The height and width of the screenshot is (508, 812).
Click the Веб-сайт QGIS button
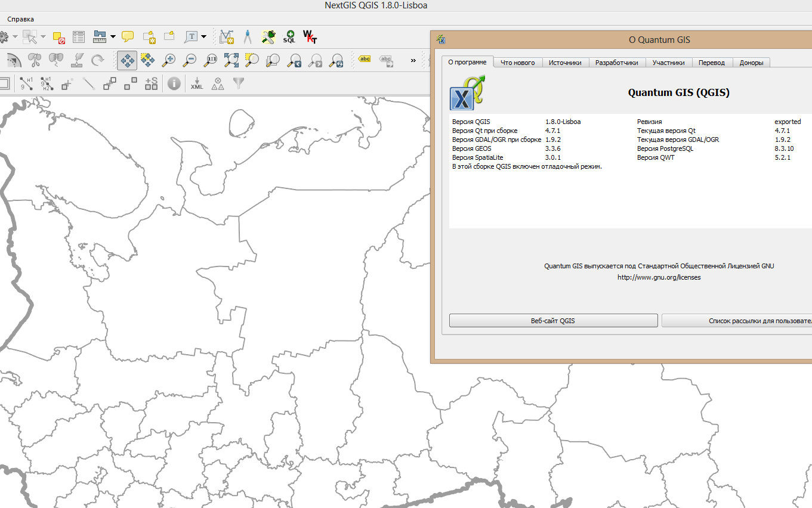pyautogui.click(x=553, y=321)
